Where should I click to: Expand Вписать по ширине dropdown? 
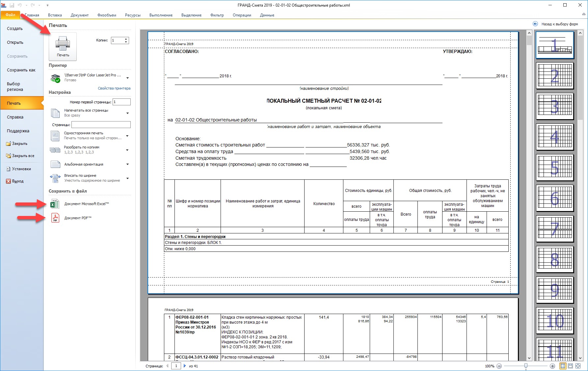pos(127,178)
